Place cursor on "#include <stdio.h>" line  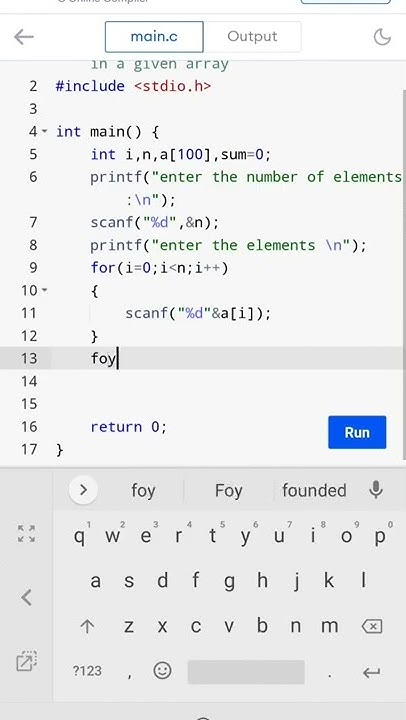click(x=133, y=86)
